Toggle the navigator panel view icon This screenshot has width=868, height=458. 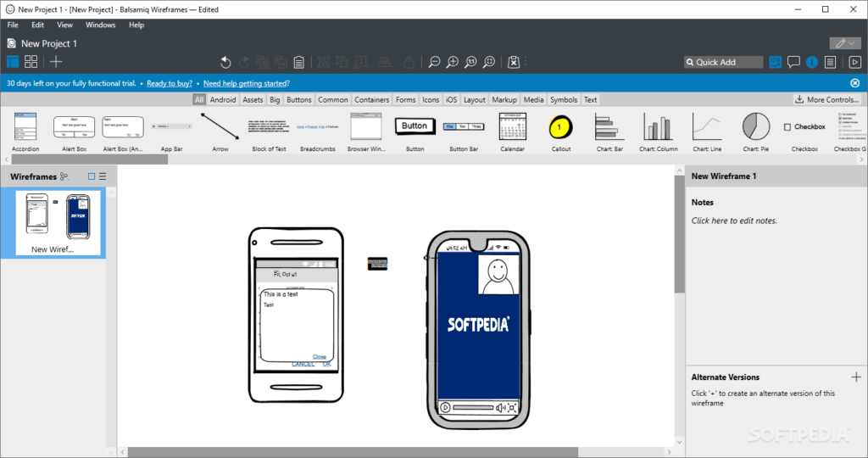click(x=12, y=61)
